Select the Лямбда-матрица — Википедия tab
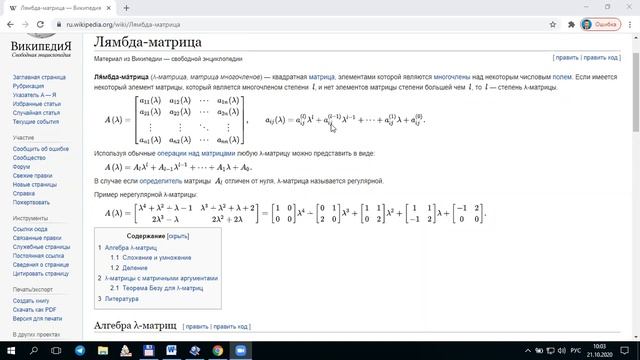 60,8
